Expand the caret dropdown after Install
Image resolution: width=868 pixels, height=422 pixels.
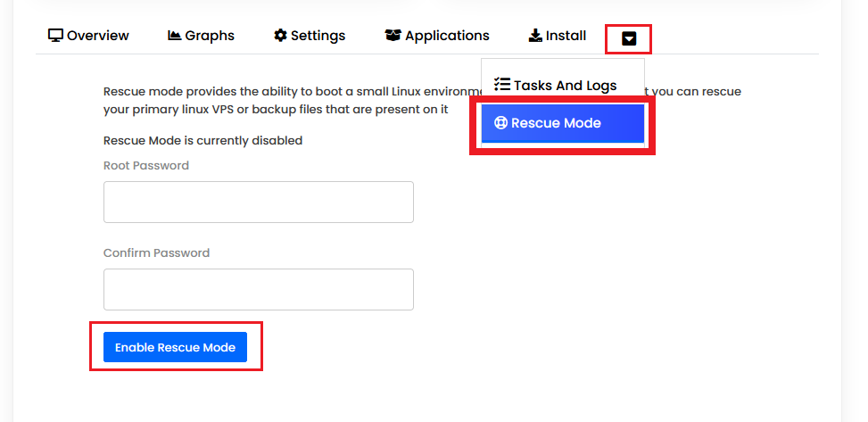(629, 38)
